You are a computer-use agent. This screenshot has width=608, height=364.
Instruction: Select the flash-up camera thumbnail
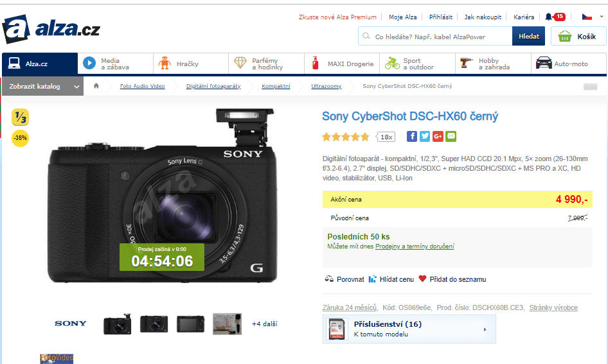pyautogui.click(x=118, y=324)
